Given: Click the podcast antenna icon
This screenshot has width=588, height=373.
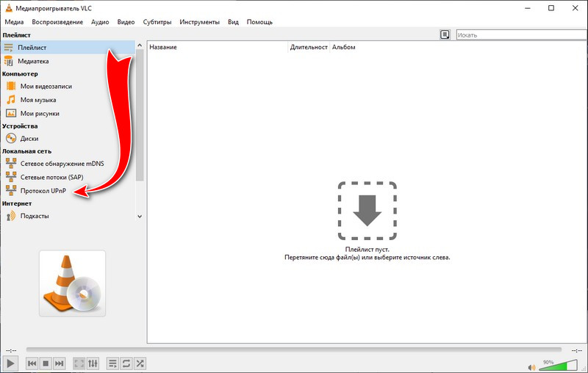Looking at the screenshot, I should point(11,216).
